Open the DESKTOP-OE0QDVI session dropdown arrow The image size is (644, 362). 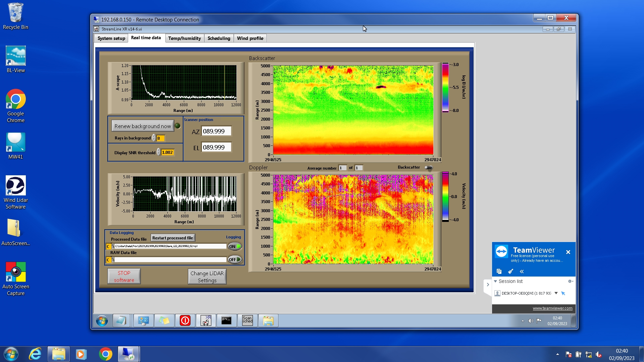[556, 293]
